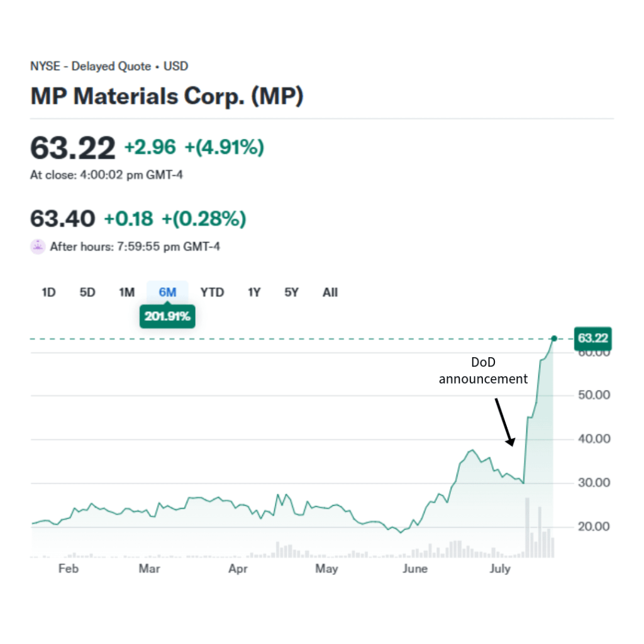644x644 pixels.
Task: Select the 1D time range tab
Action: tap(48, 292)
